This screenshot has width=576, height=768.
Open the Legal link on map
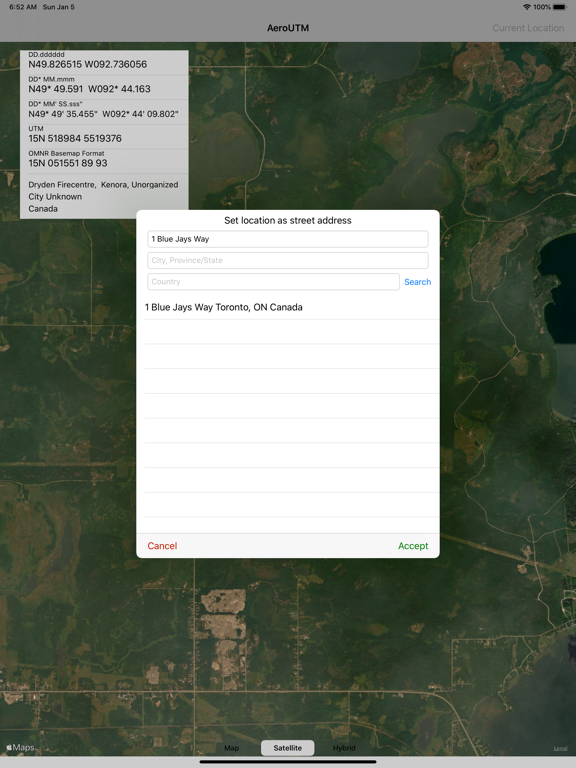tap(560, 748)
